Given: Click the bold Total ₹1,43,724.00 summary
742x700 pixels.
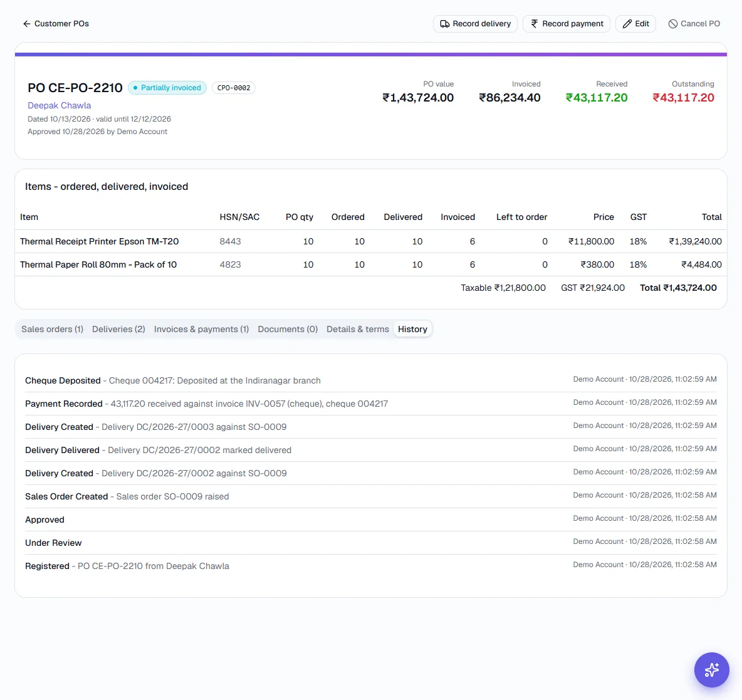Looking at the screenshot, I should click(x=678, y=288).
